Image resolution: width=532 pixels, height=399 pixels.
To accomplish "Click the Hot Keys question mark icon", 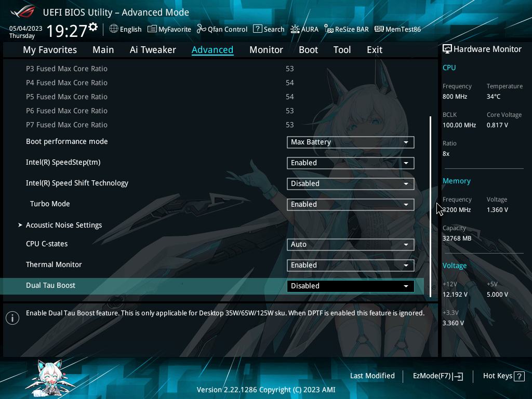I will coord(519,376).
